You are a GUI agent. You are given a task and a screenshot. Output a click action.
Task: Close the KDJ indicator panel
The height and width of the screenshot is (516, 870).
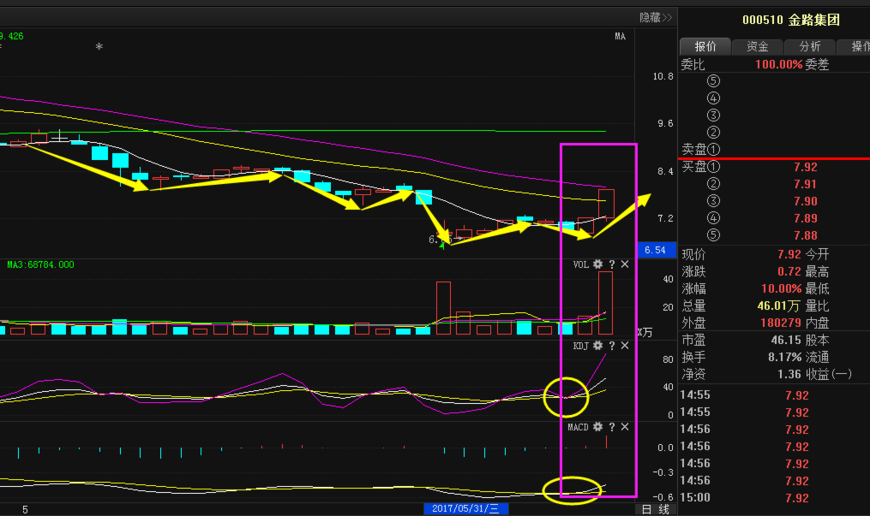click(625, 346)
